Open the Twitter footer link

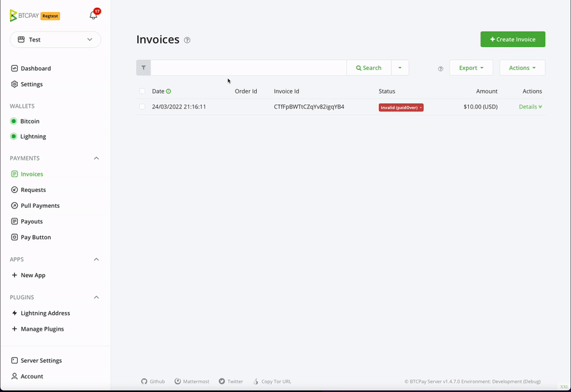231,381
